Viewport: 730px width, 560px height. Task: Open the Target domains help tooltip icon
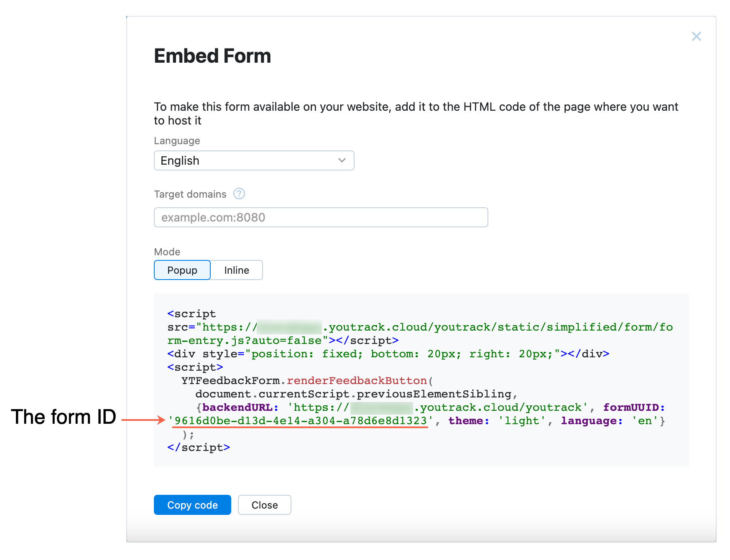coord(239,194)
